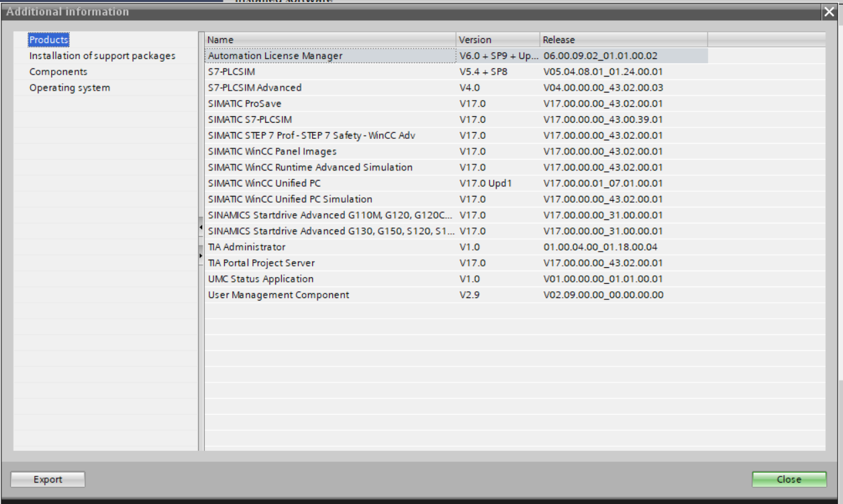Click version V5.4 + SP8 cell
This screenshot has height=504, width=843.
(x=499, y=72)
